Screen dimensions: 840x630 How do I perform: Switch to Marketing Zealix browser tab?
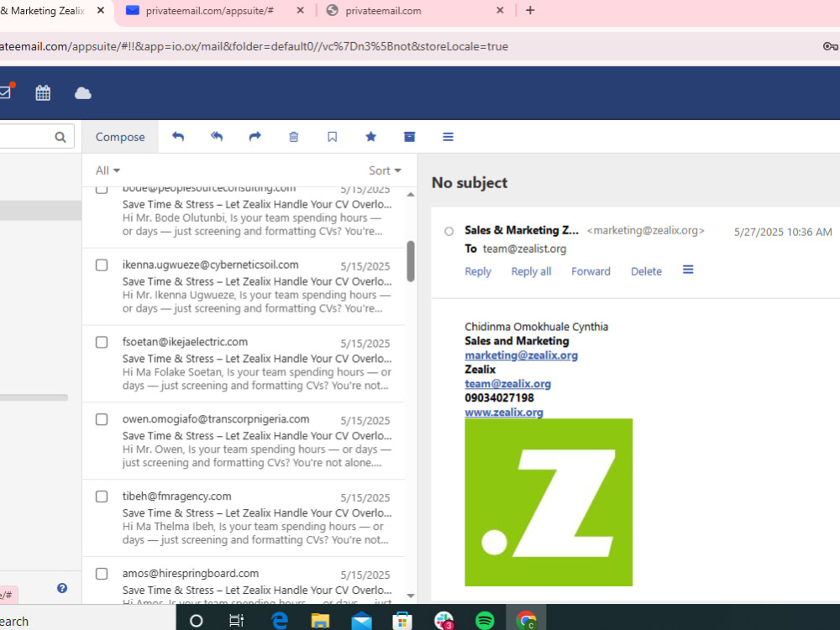click(43, 11)
